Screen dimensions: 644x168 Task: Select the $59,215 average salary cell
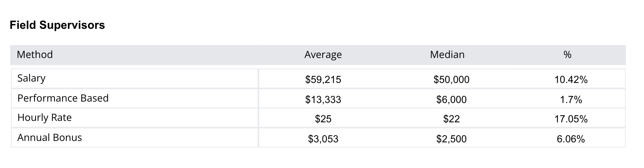323,80
